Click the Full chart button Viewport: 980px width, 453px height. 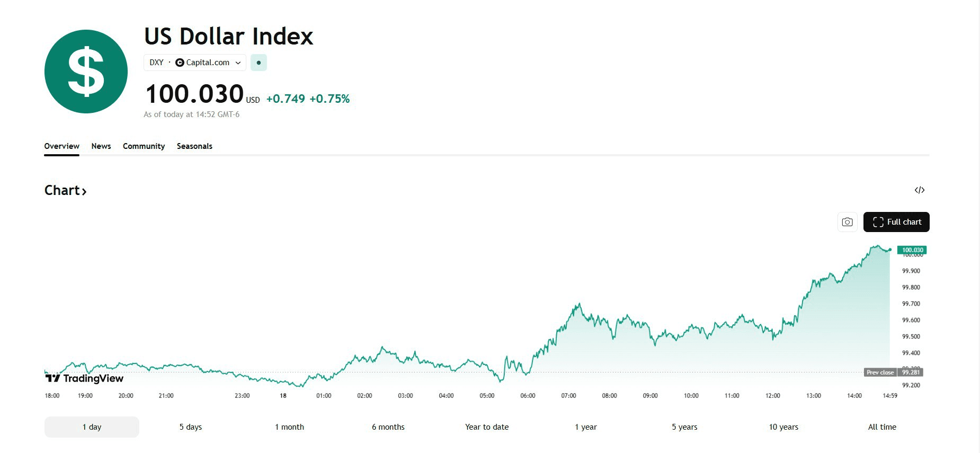pyautogui.click(x=896, y=222)
